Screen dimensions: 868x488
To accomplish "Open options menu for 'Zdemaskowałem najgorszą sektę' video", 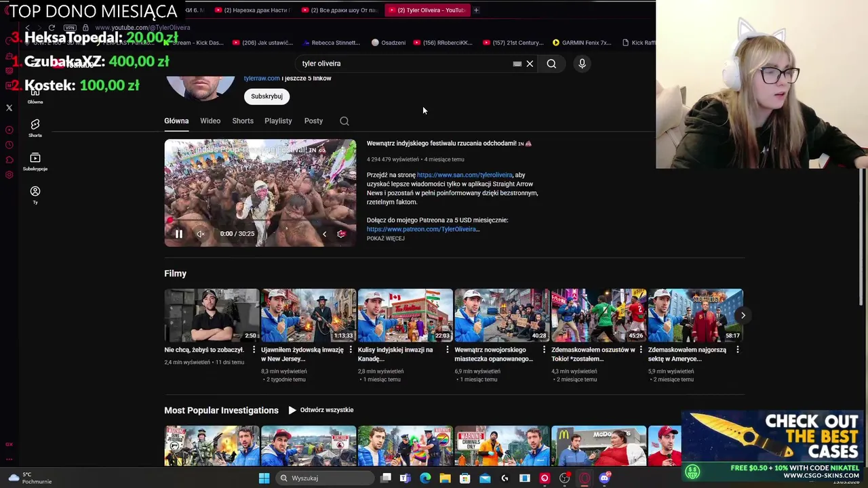I will click(738, 350).
